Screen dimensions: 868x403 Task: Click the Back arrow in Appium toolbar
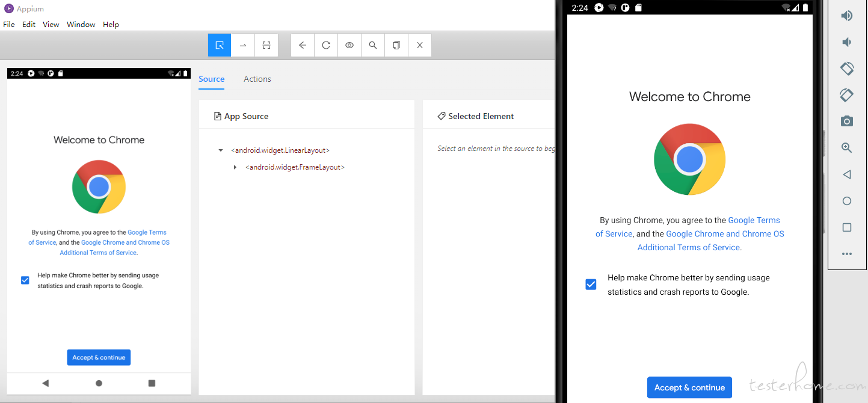303,45
